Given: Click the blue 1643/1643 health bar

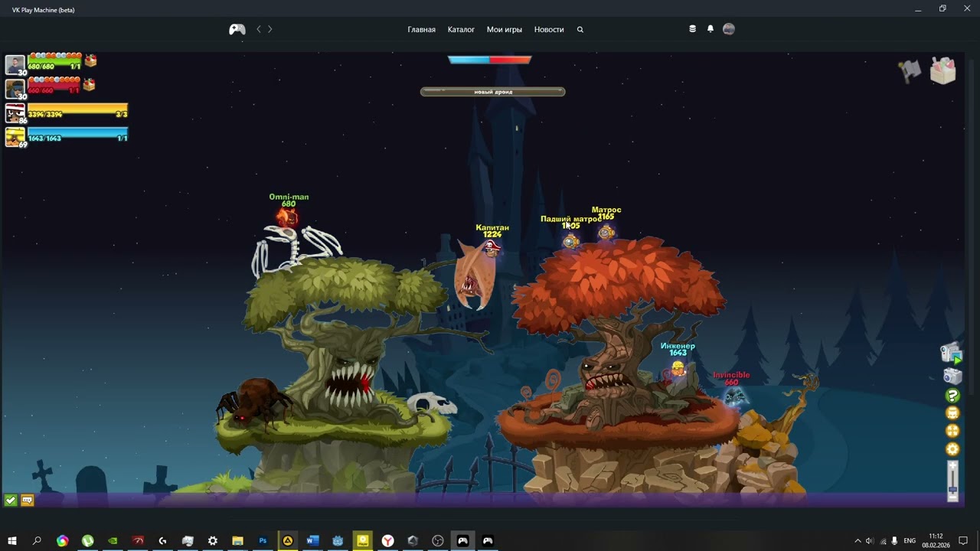Looking at the screenshot, I should 78,135.
